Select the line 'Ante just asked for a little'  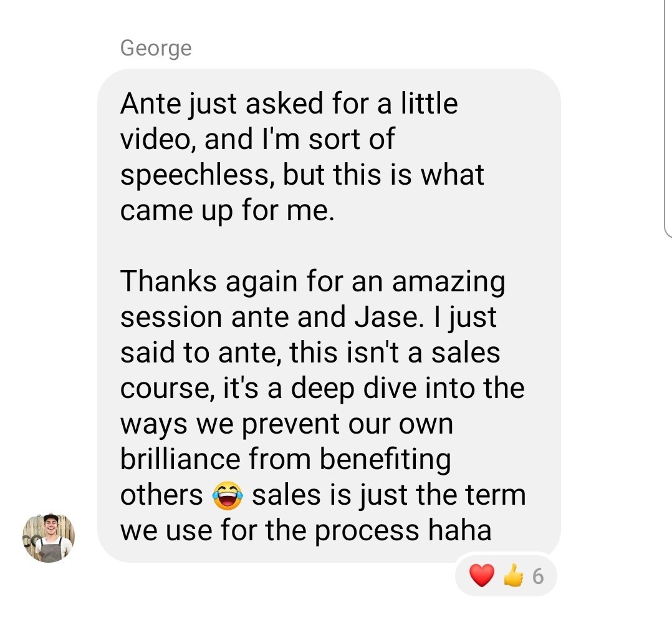[x=289, y=104]
